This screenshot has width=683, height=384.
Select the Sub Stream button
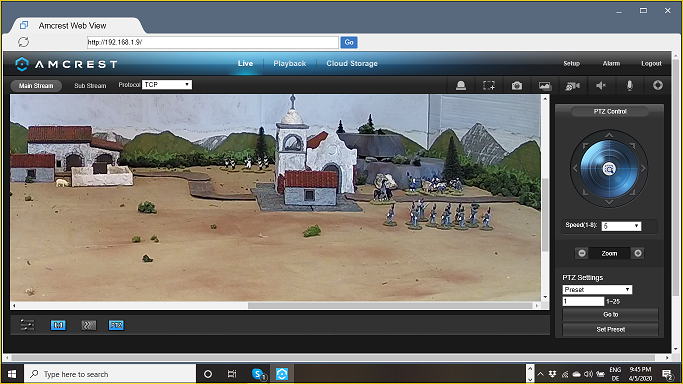[x=90, y=86]
